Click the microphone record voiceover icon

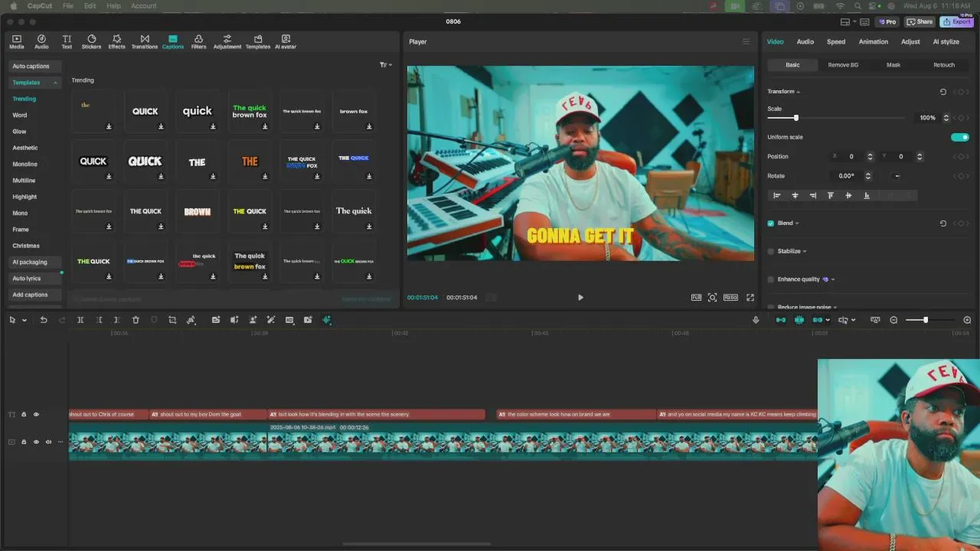756,320
